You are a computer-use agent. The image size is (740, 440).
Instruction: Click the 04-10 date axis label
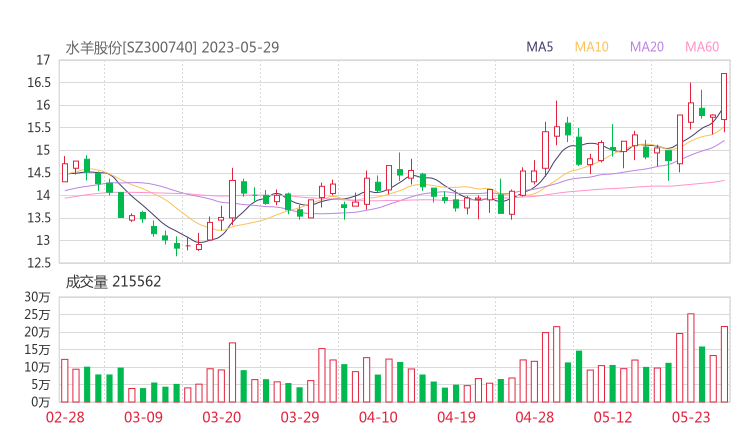(x=378, y=417)
